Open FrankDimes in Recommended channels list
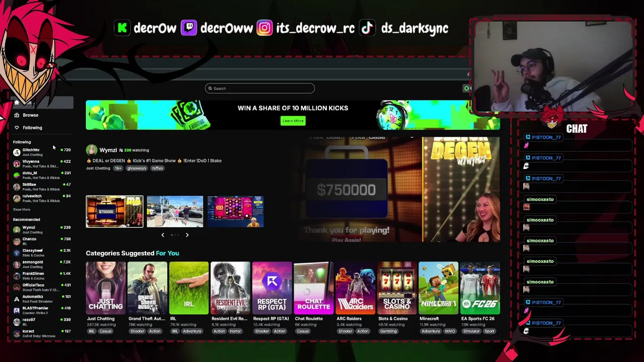Image resolution: width=644 pixels, height=362 pixels. [x=42, y=276]
